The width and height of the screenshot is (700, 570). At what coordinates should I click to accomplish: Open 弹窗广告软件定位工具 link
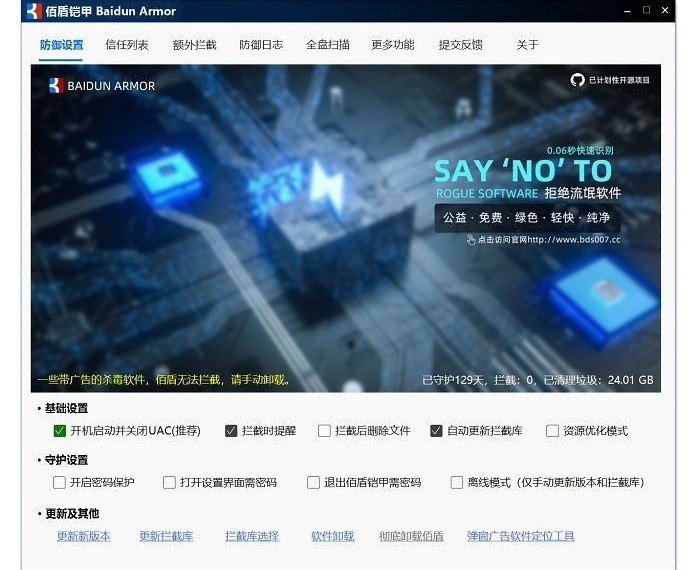pyautogui.click(x=521, y=536)
